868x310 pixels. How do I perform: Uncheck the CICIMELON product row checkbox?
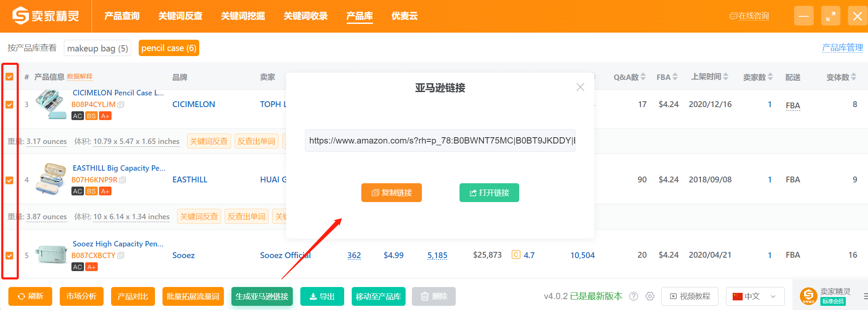10,105
